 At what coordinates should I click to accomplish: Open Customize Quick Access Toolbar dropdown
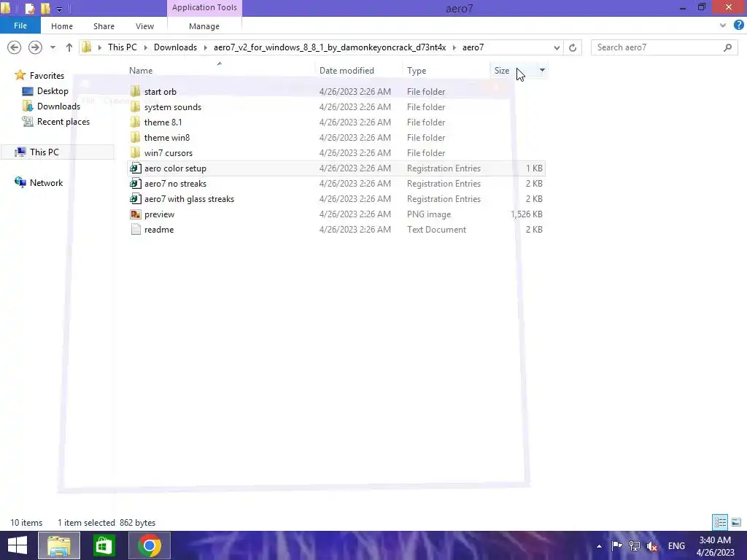[60, 9]
